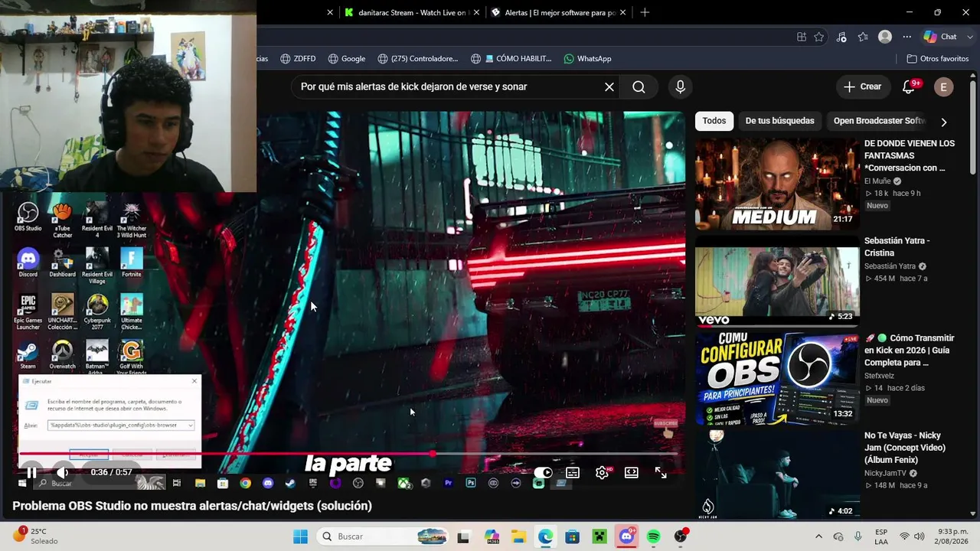Open the WhatsApp bookmark
The height and width of the screenshot is (551, 980).
coord(587,59)
